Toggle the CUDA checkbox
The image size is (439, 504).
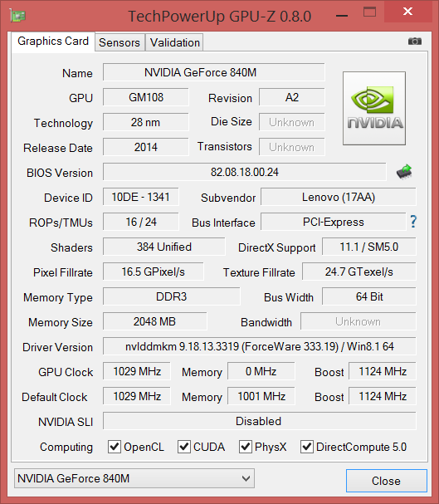pos(184,447)
